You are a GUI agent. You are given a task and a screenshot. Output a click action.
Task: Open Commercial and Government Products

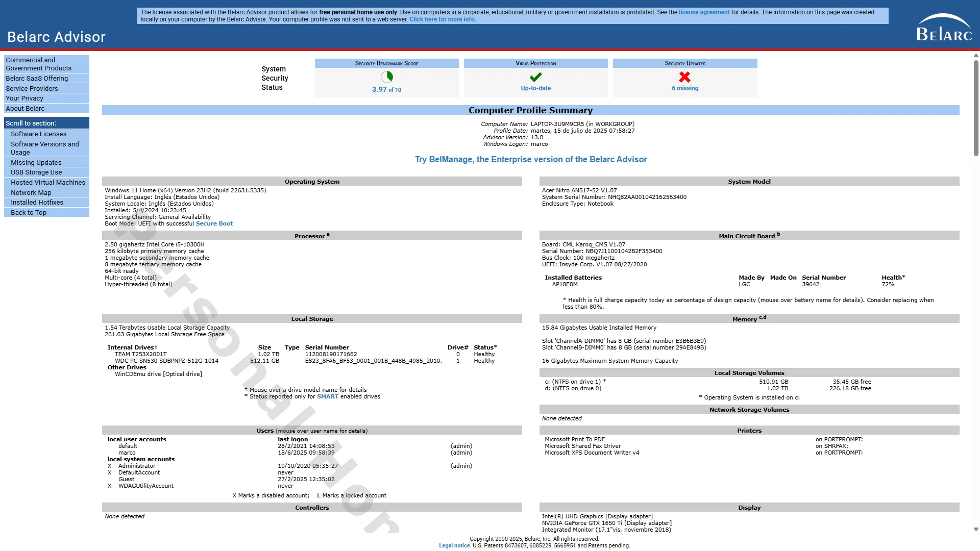(46, 64)
